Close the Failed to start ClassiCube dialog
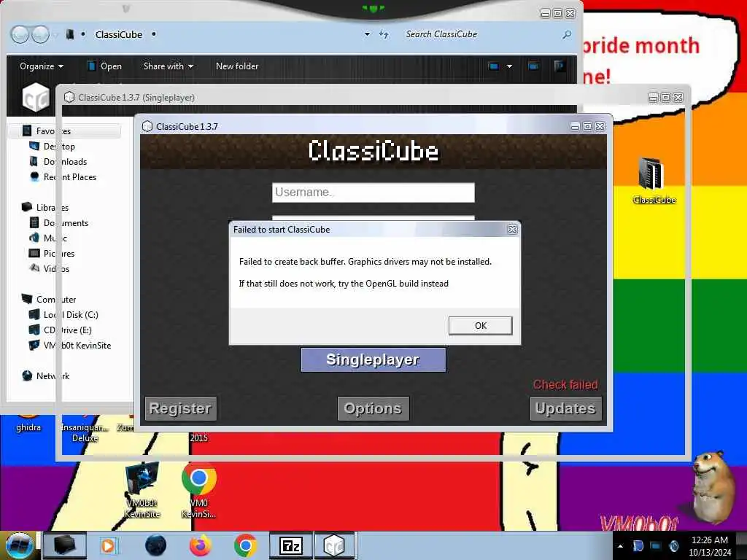Viewport: 747px width, 560px height. point(512,229)
